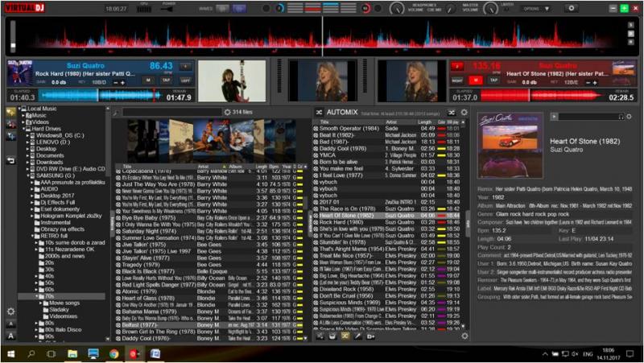
Task: Select Automix track Rock Hard (1980)
Action: (x=387, y=222)
